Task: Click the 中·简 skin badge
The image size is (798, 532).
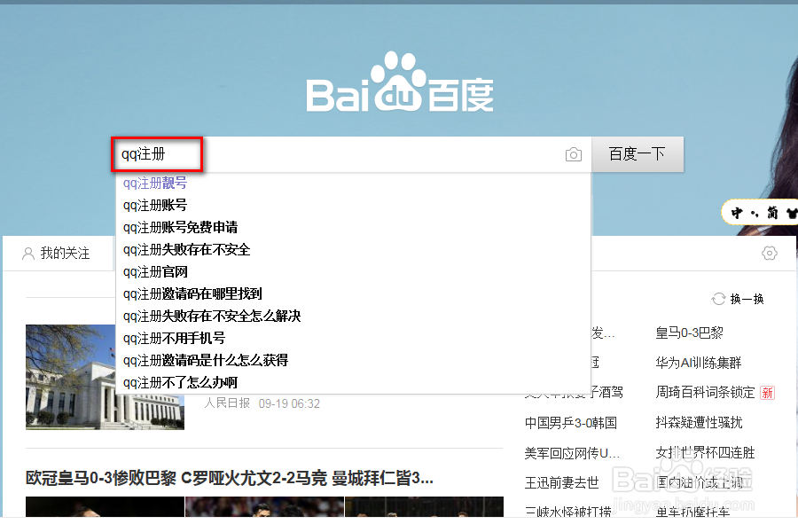Action: [x=759, y=212]
